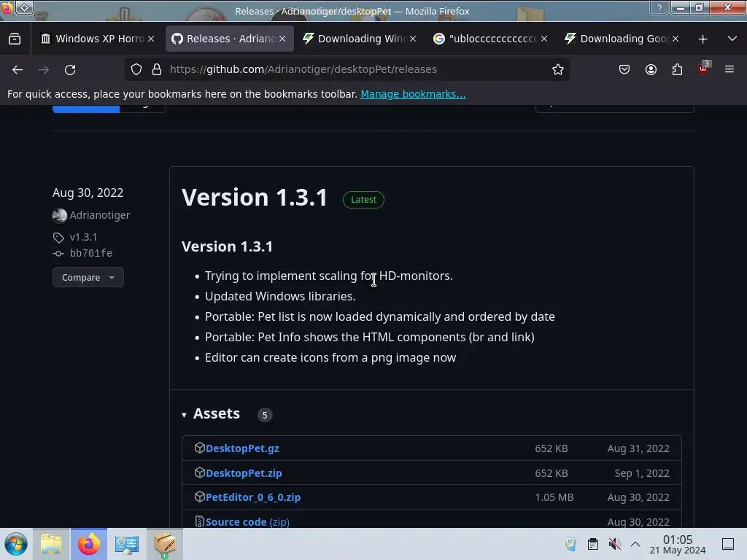The width and height of the screenshot is (747, 560).
Task: Close the ublocccc Google tab
Action: (544, 39)
